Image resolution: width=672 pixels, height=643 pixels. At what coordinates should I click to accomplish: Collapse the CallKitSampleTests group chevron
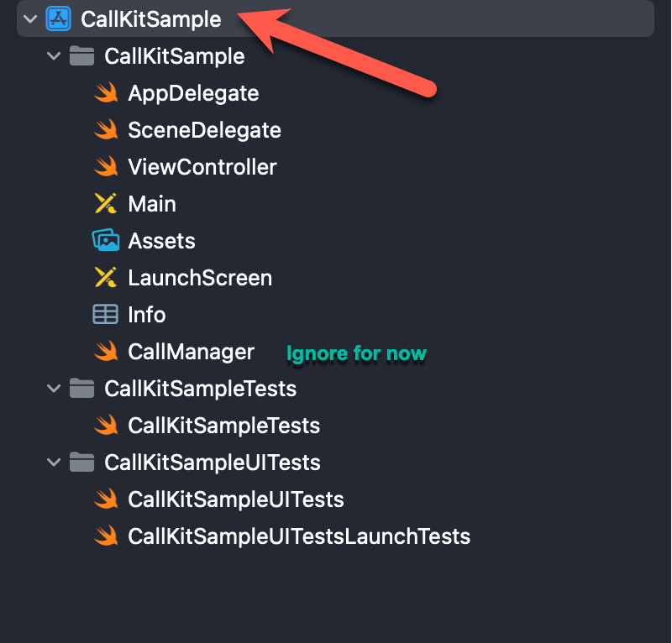click(54, 388)
